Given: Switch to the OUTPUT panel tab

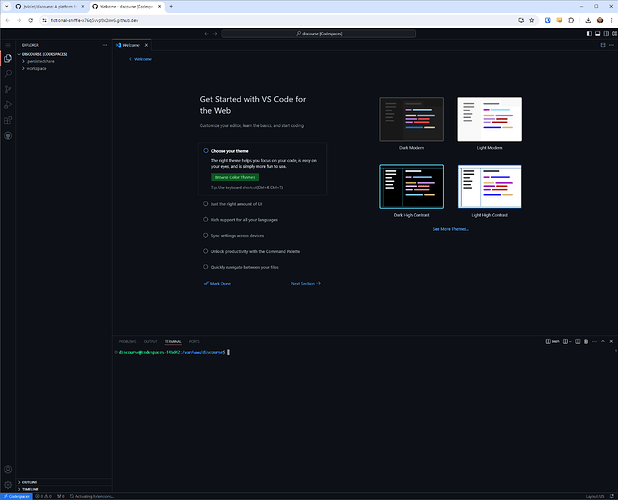Looking at the screenshot, I should click(150, 342).
